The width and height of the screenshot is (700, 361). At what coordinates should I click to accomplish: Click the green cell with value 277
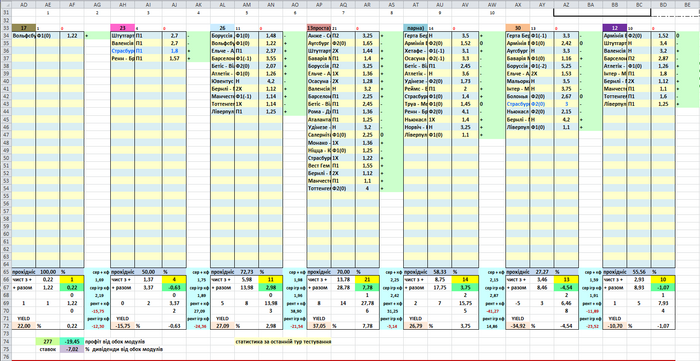coord(48,341)
